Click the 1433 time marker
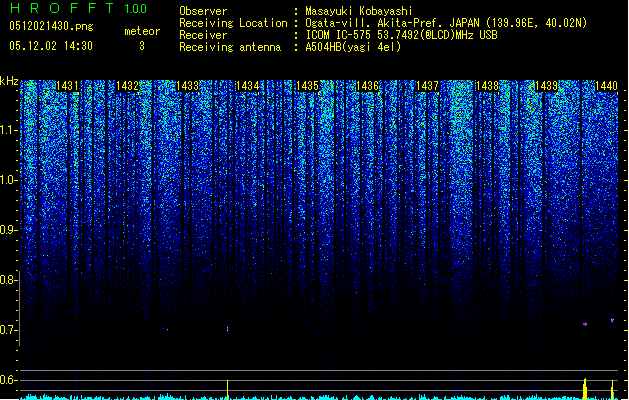Viewport: 629px width, 400px height. pos(187,86)
